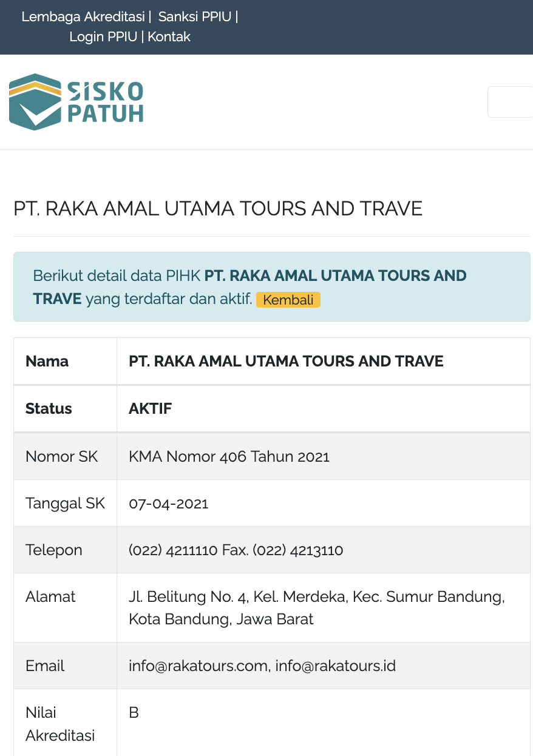
Task: Click the phone and fax number cell
Action: pos(236,550)
